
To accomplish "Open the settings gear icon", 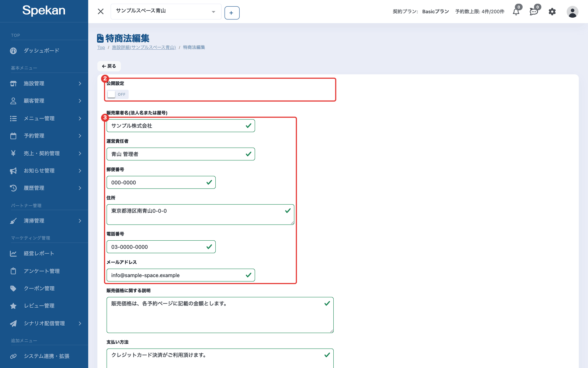I will (x=552, y=11).
